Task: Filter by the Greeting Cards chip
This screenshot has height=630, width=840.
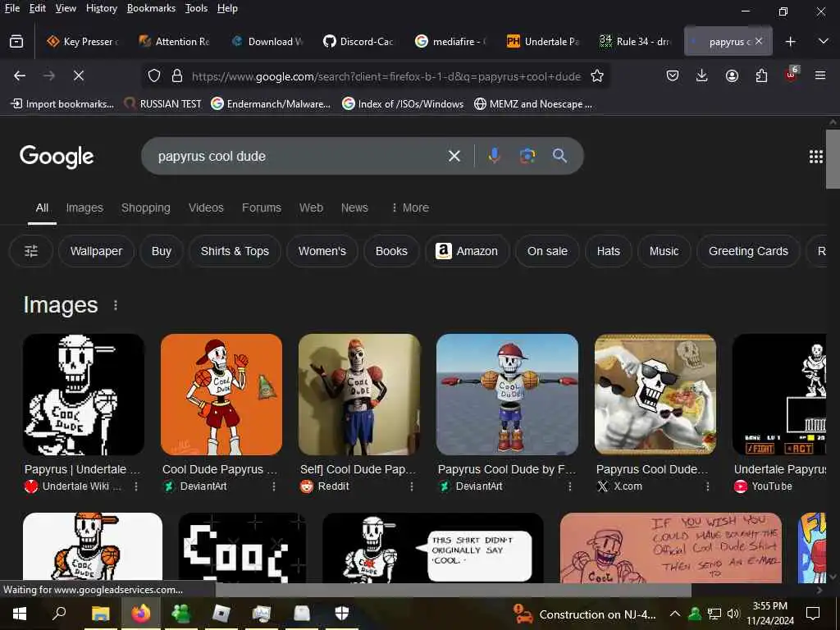Action: click(x=748, y=251)
